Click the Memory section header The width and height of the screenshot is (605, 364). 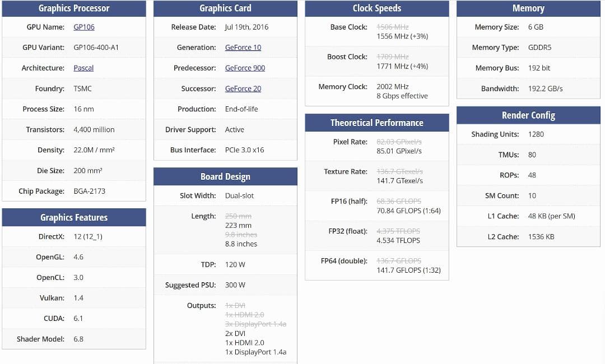(x=528, y=8)
